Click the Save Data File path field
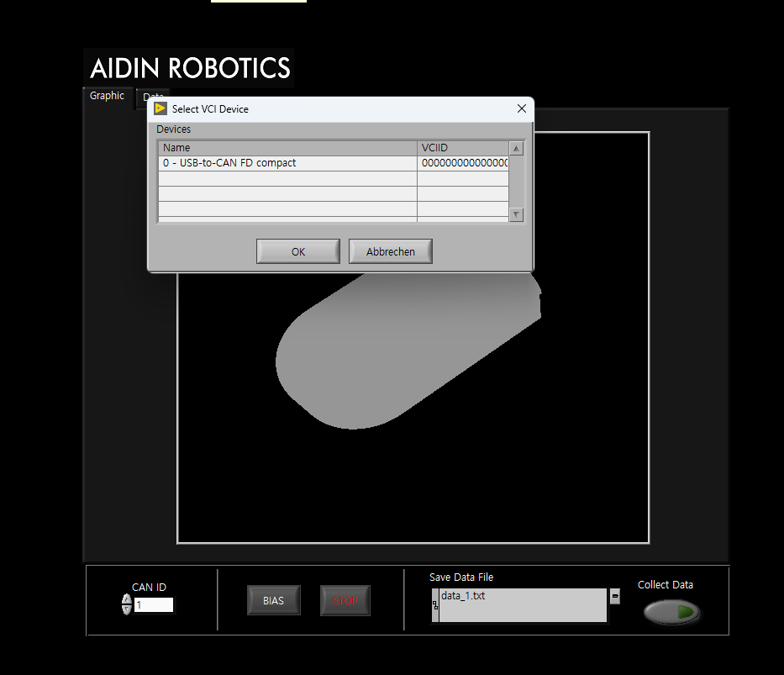 (523, 605)
